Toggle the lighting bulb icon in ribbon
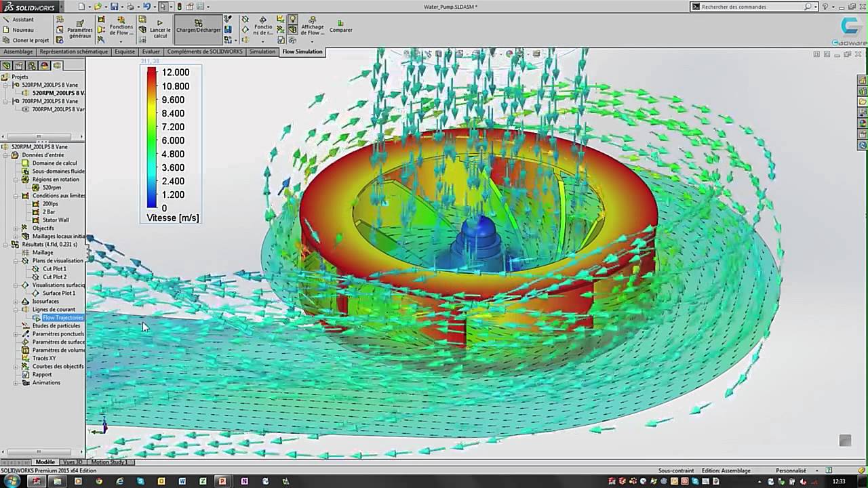 [293, 20]
